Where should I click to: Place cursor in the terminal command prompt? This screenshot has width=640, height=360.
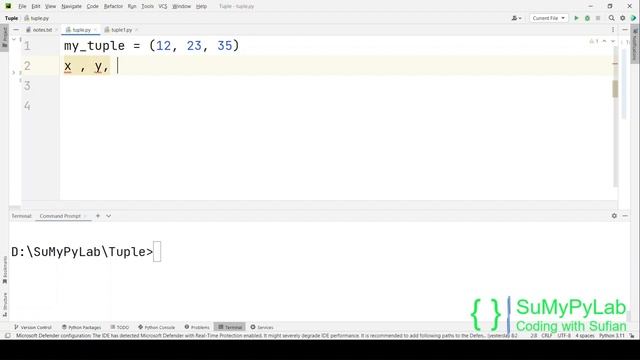click(x=157, y=251)
